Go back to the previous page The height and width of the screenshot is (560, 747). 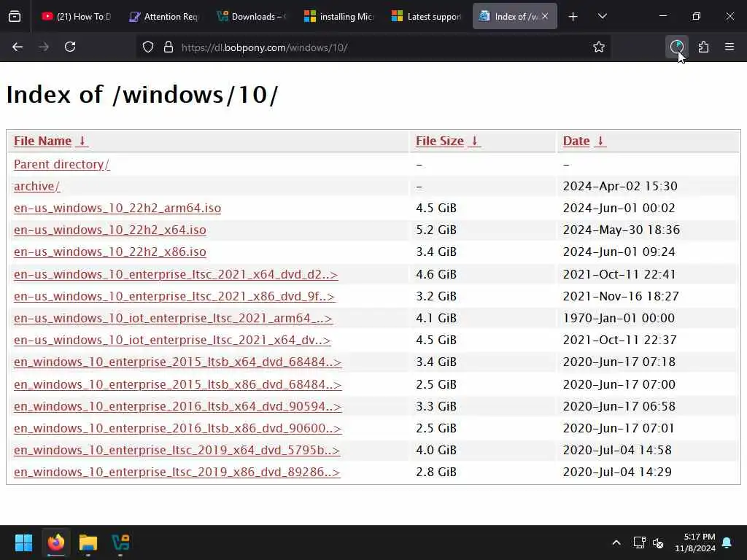point(18,47)
